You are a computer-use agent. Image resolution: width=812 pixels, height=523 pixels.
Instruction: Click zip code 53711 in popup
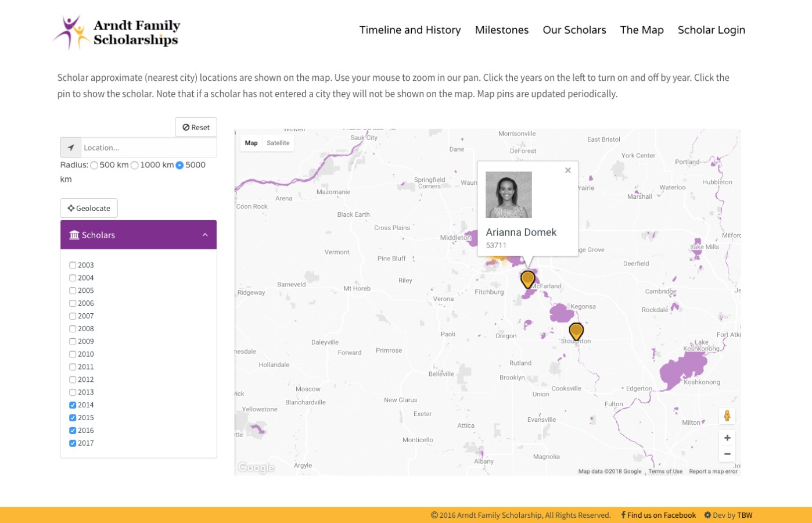(496, 245)
